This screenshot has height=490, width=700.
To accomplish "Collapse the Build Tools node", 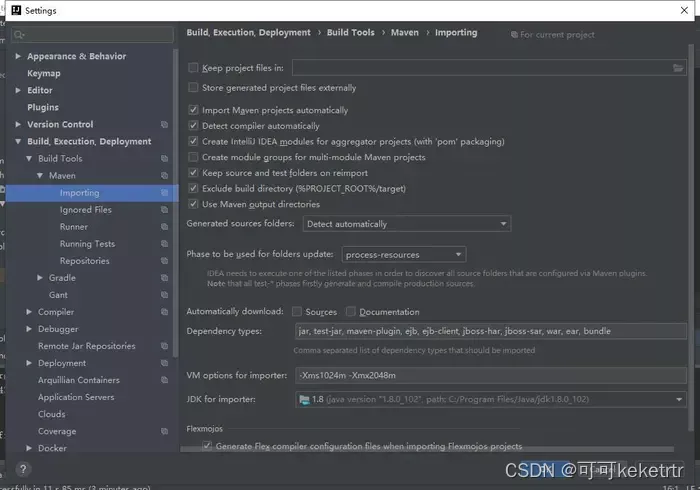I will pyautogui.click(x=29, y=158).
